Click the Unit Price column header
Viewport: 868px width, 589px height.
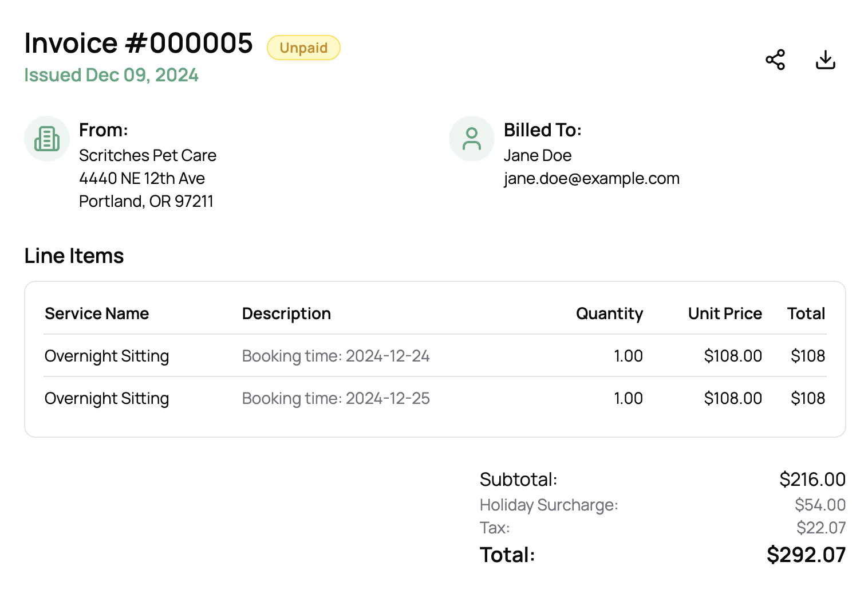[x=725, y=313]
